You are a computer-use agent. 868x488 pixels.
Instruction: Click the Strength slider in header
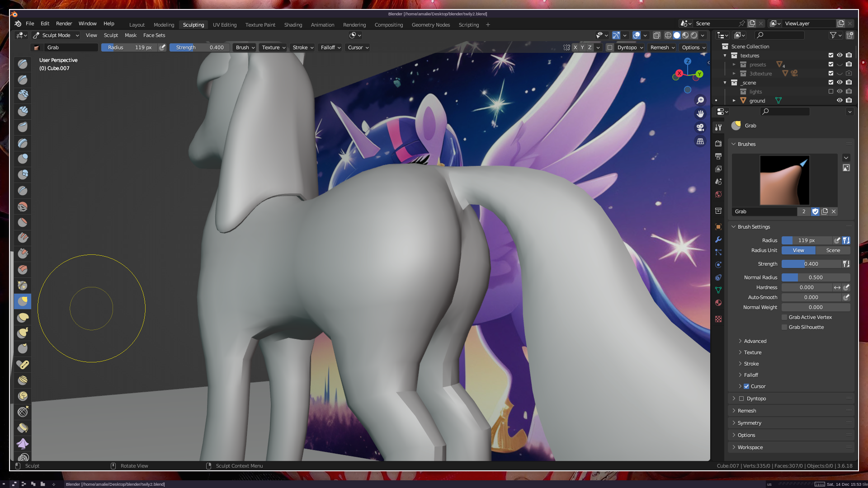(199, 47)
